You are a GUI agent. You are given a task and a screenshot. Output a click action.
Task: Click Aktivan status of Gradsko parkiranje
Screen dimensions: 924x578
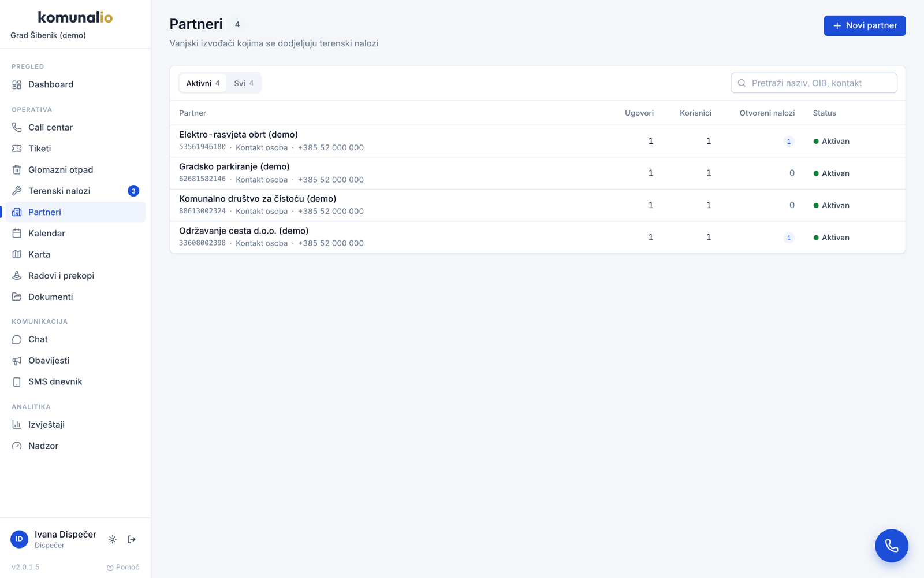click(831, 173)
